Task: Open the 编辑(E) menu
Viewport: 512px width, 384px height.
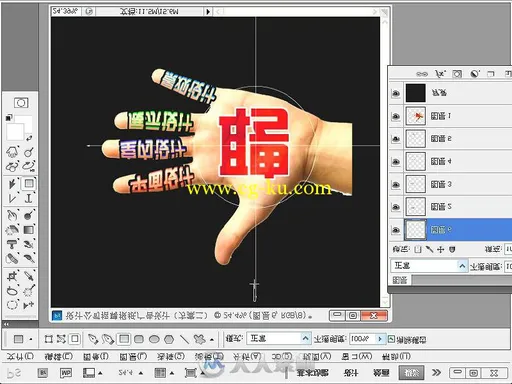Action: click(58, 356)
